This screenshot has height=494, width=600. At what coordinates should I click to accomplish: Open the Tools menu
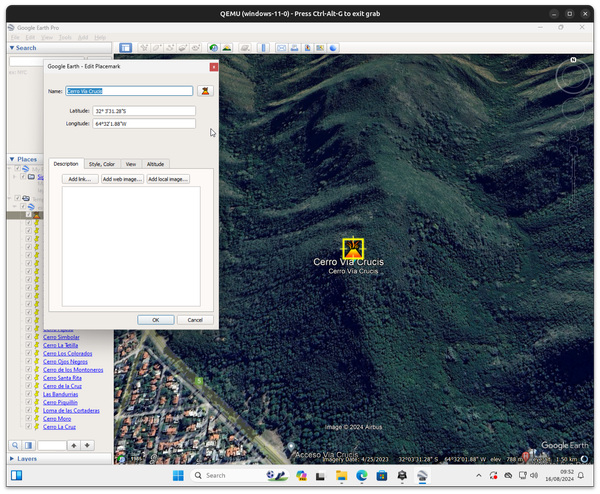tap(65, 37)
